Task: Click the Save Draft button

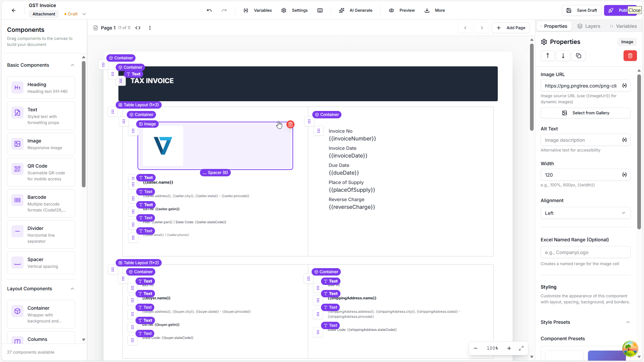Action: pyautogui.click(x=581, y=10)
